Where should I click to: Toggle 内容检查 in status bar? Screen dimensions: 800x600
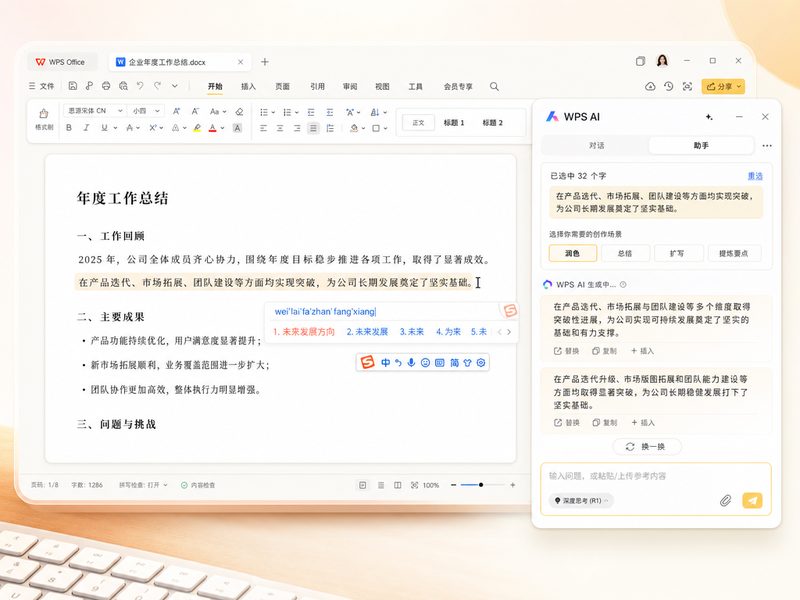[198, 485]
